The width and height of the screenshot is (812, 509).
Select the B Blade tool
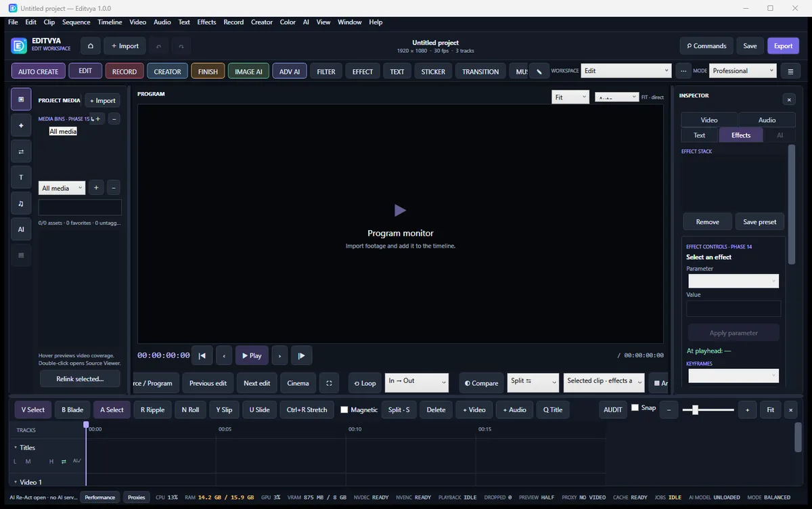pyautogui.click(x=72, y=410)
